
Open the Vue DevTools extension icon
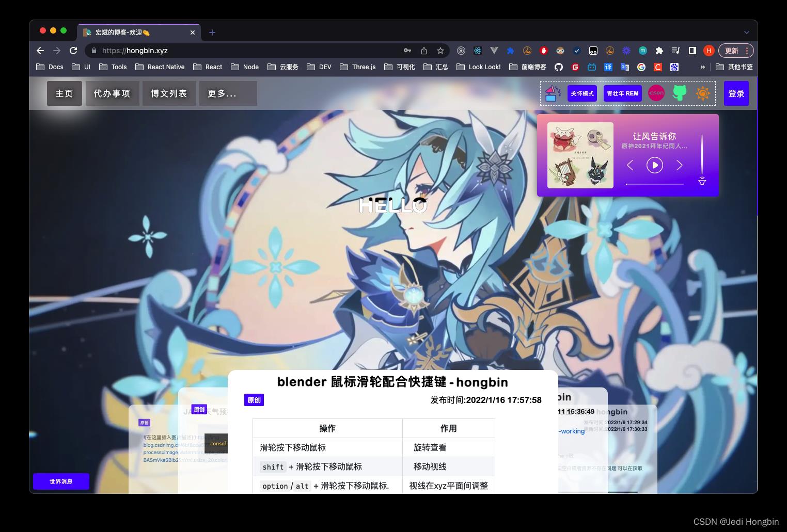tap(494, 51)
